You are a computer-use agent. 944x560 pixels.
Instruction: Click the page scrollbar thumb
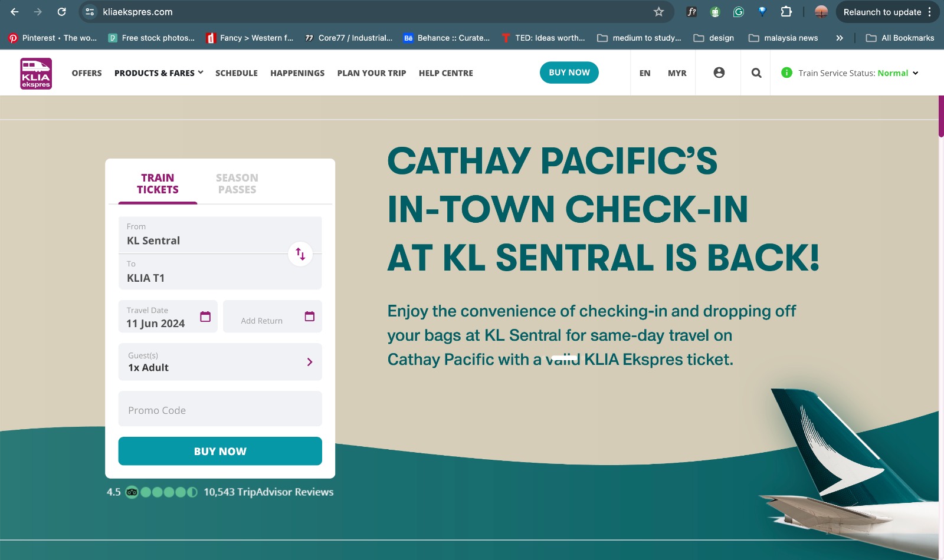pyautogui.click(x=941, y=116)
